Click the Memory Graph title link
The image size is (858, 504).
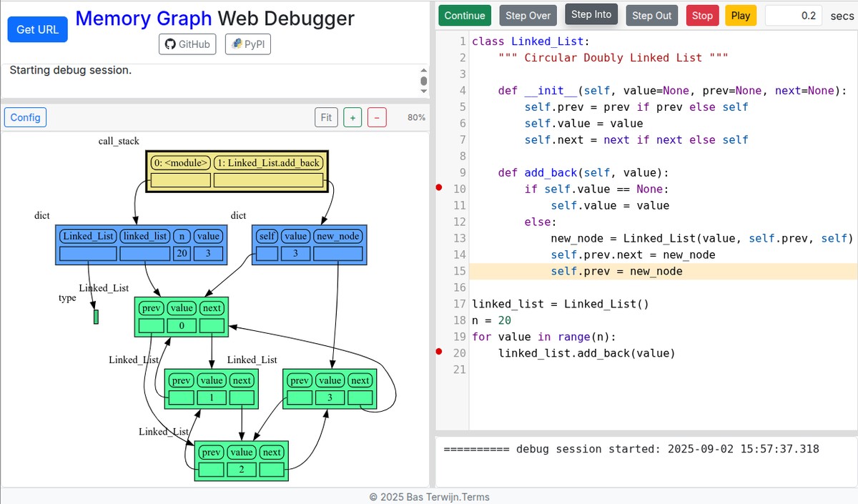[143, 18]
